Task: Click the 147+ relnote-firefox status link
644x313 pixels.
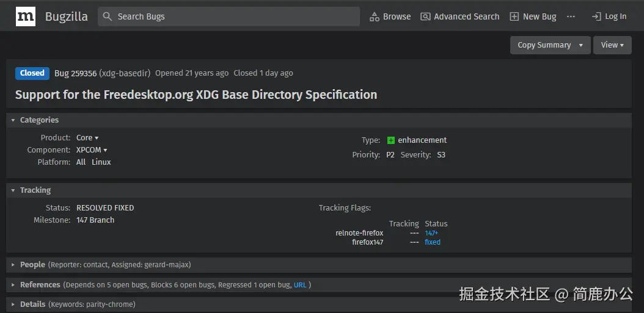Action: tap(431, 234)
